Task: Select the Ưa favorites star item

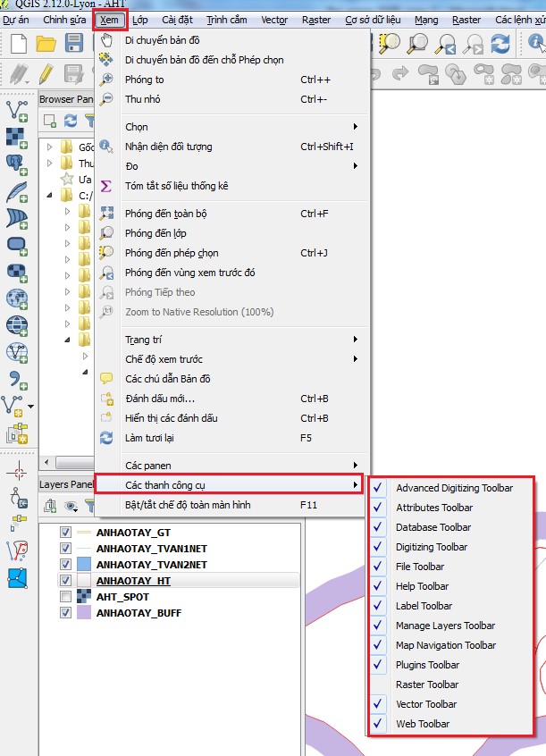Action: tap(77, 180)
